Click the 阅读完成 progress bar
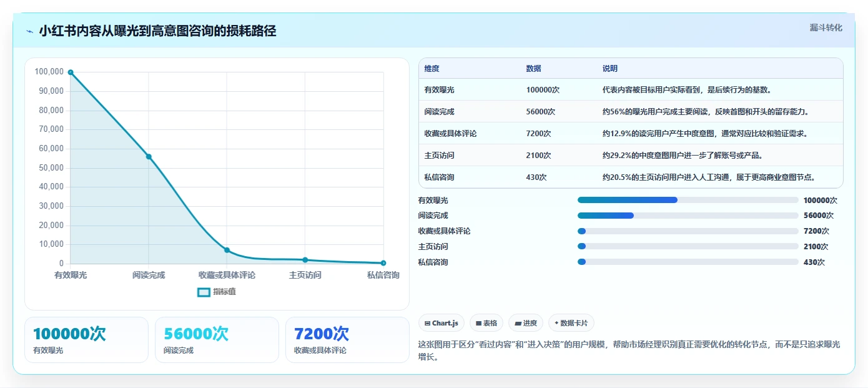Image resolution: width=868 pixels, height=388 pixels. [x=688, y=216]
